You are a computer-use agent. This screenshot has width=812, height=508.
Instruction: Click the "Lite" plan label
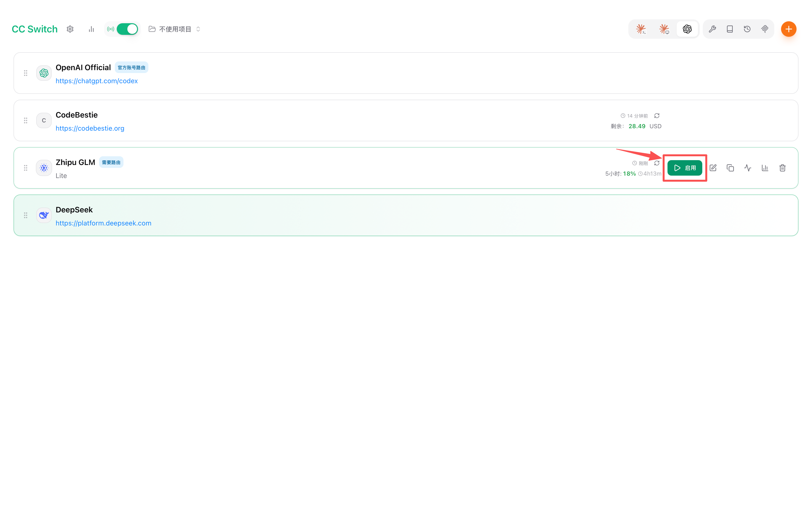click(x=61, y=176)
